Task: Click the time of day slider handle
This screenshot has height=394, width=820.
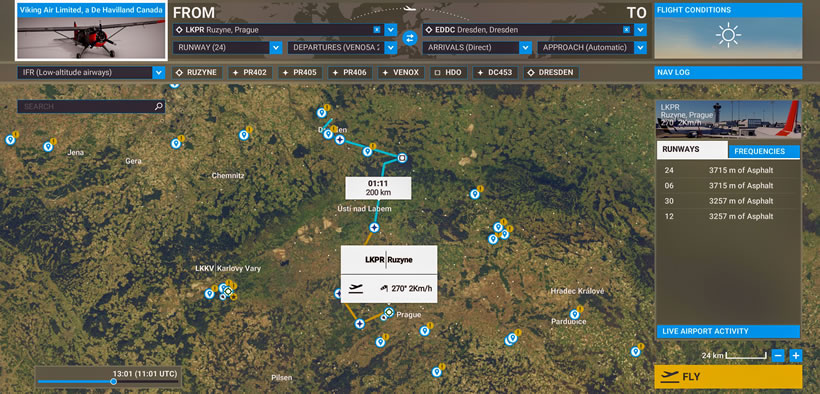Action: point(113,381)
